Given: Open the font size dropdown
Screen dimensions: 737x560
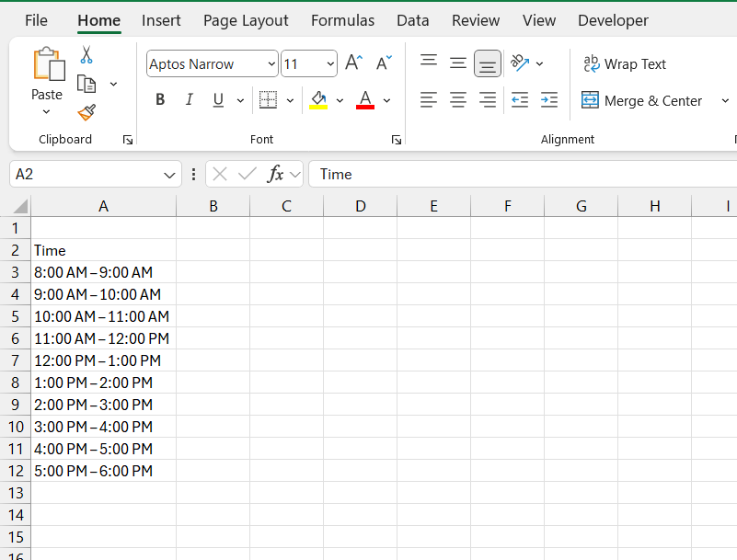Looking at the screenshot, I should (330, 63).
